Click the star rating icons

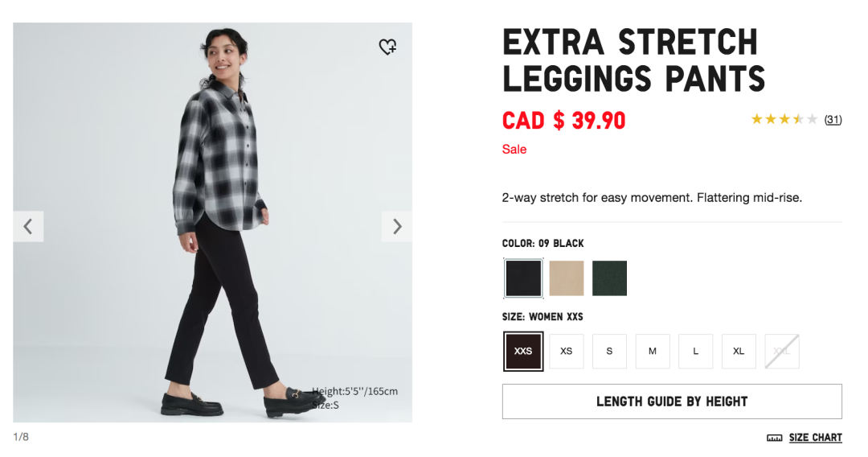pos(784,120)
